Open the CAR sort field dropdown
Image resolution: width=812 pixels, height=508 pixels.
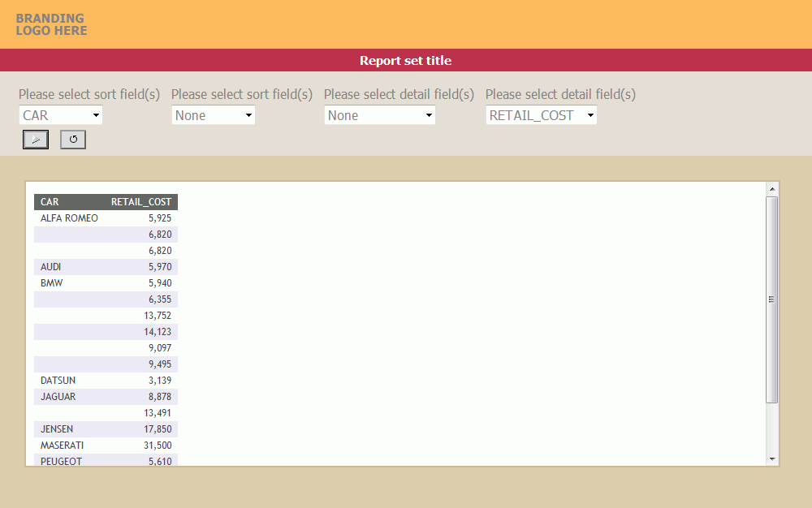click(x=61, y=115)
